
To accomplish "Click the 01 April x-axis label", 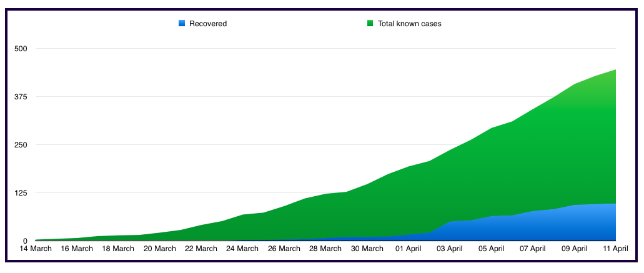I will (x=409, y=249).
